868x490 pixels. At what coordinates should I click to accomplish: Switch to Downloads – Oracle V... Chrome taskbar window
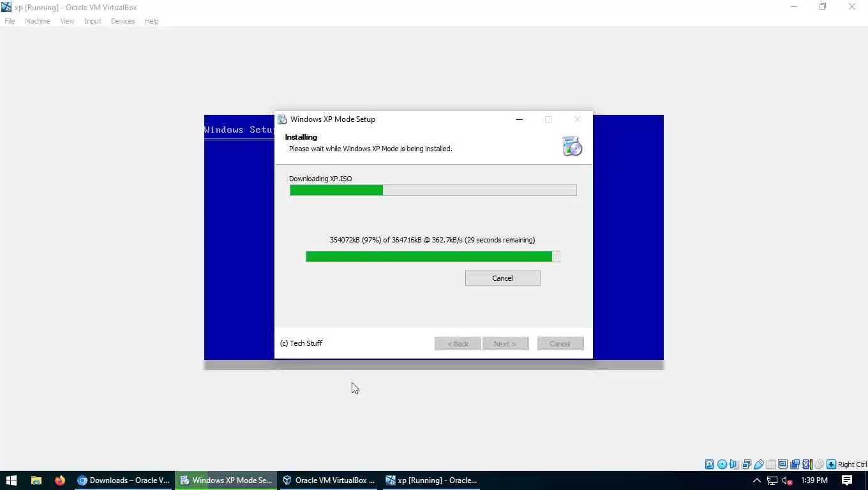[x=123, y=480]
